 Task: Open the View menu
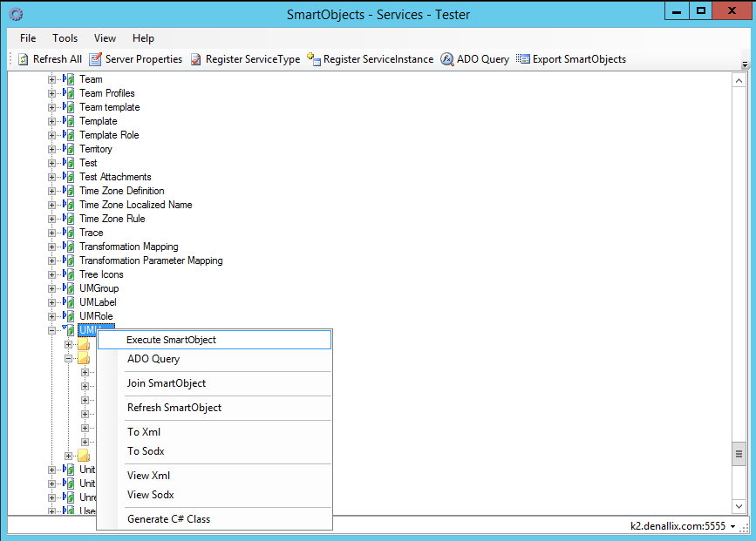[105, 38]
